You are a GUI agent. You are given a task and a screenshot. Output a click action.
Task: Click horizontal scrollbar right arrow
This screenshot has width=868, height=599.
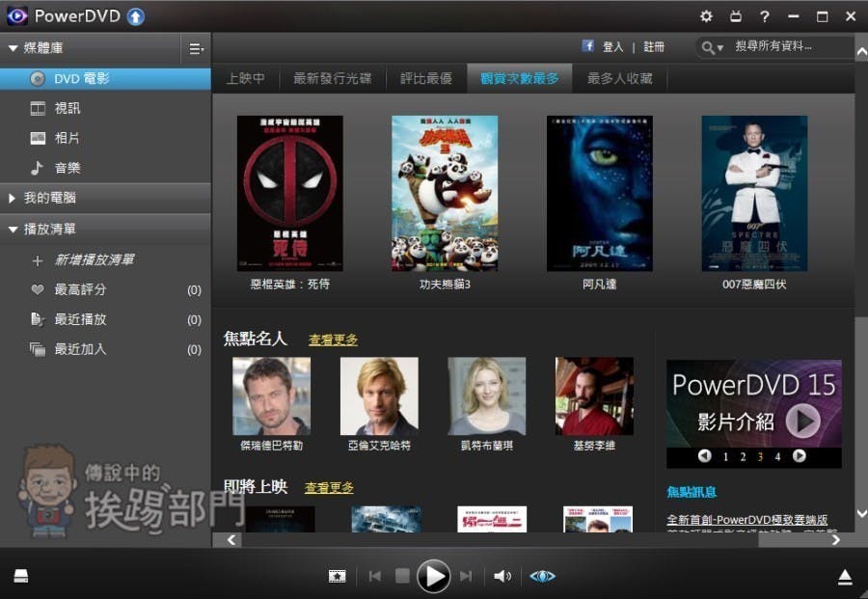pyautogui.click(x=836, y=540)
